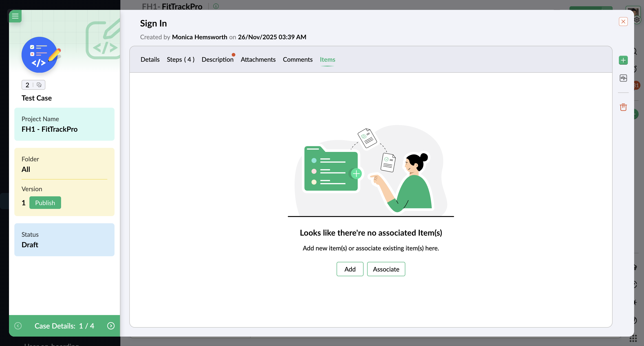Go to next case with right arrow
The height and width of the screenshot is (346, 644).
click(x=111, y=326)
